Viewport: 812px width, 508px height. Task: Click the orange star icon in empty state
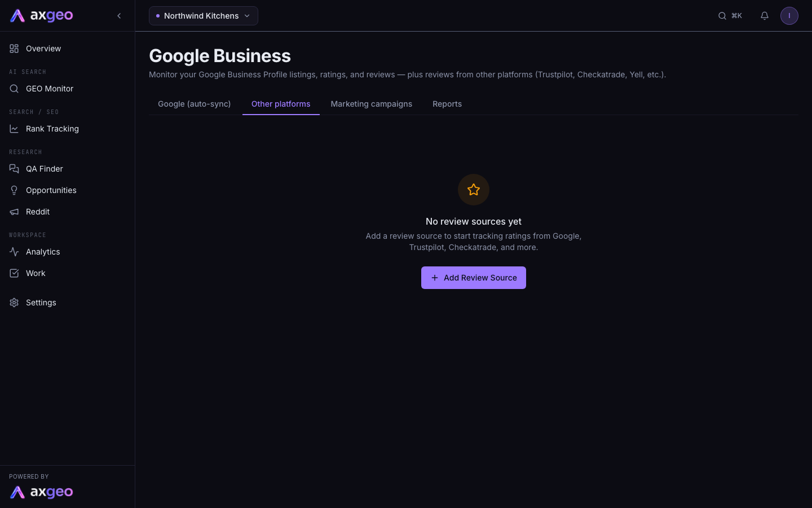[x=474, y=190]
